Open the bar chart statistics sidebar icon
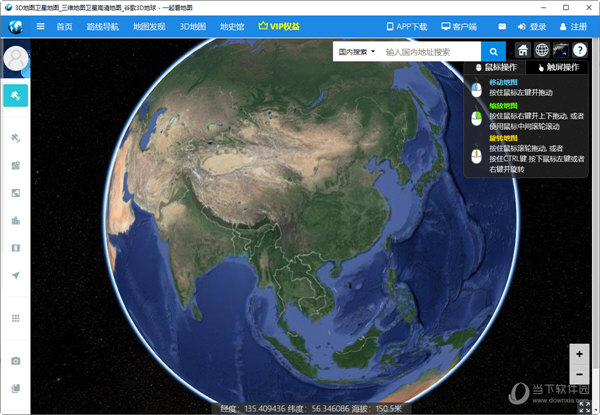The width and height of the screenshot is (600, 415). point(16,220)
